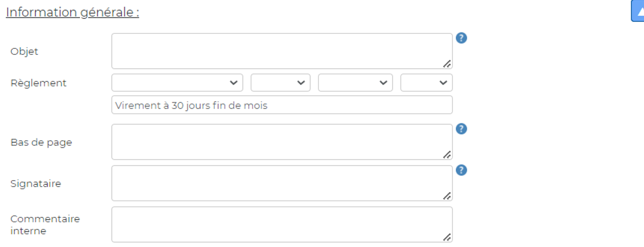Click the resize grip of Commentaire interne textarea
This screenshot has width=644, height=247.
pos(447,237)
